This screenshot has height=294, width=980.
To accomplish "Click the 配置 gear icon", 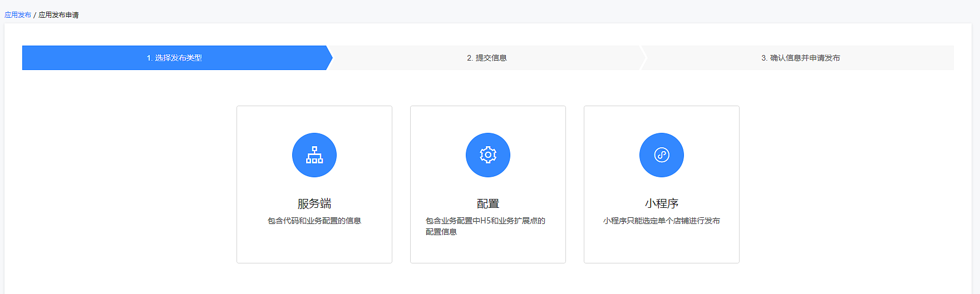I will [x=488, y=155].
